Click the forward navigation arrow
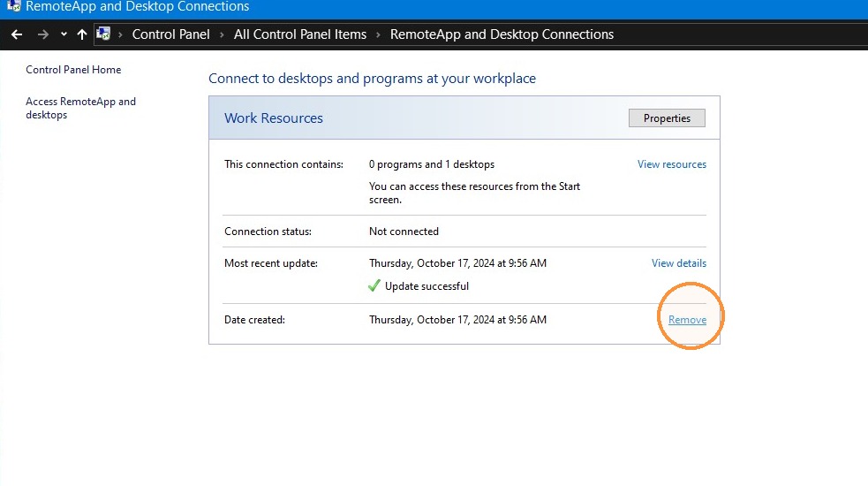868x486 pixels. tap(42, 34)
